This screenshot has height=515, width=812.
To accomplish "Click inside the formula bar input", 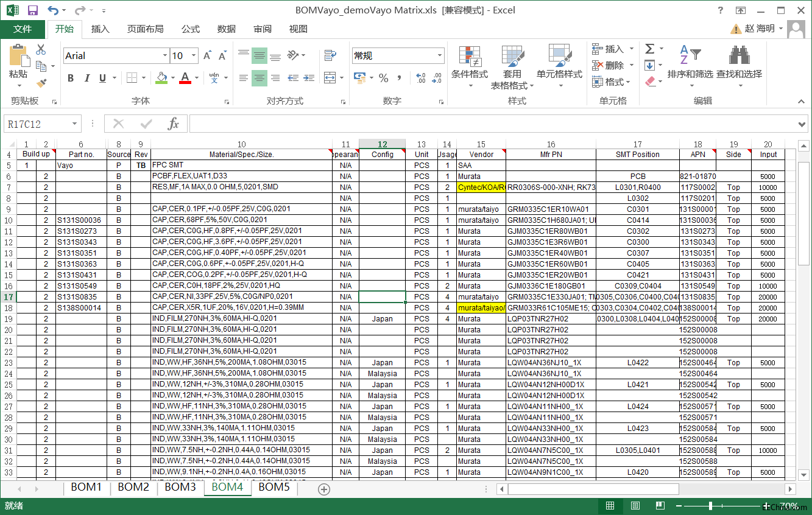I will click(487, 124).
